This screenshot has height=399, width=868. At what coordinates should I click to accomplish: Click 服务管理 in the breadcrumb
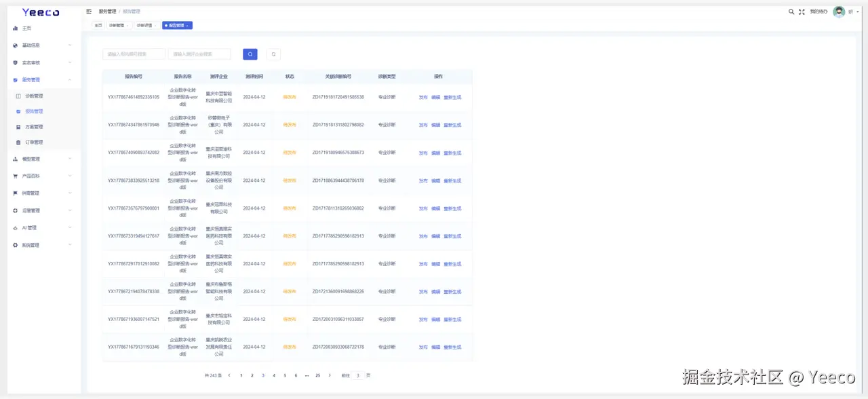pos(107,12)
